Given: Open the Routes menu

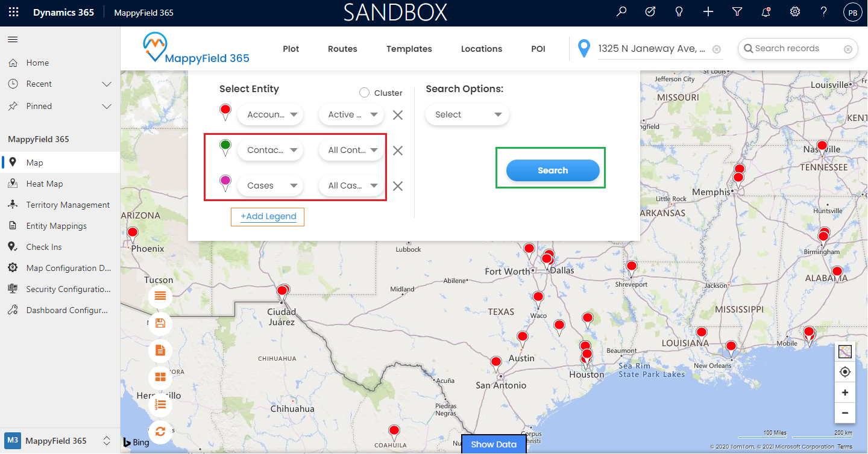Looking at the screenshot, I should click(342, 49).
